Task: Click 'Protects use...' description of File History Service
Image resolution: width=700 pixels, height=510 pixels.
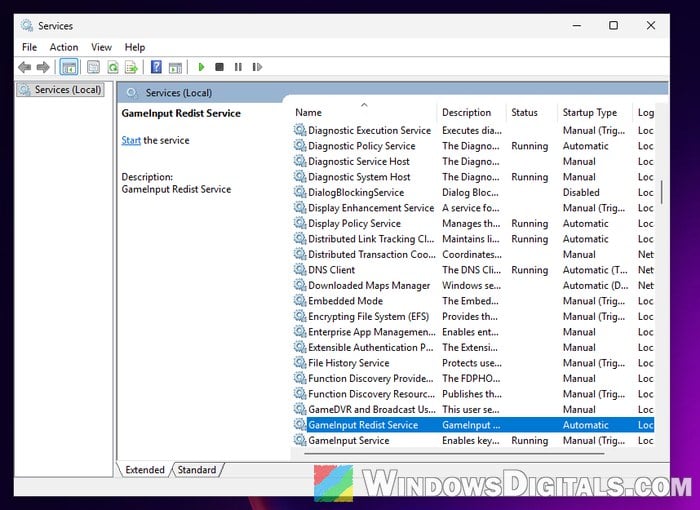Action: pyautogui.click(x=472, y=363)
